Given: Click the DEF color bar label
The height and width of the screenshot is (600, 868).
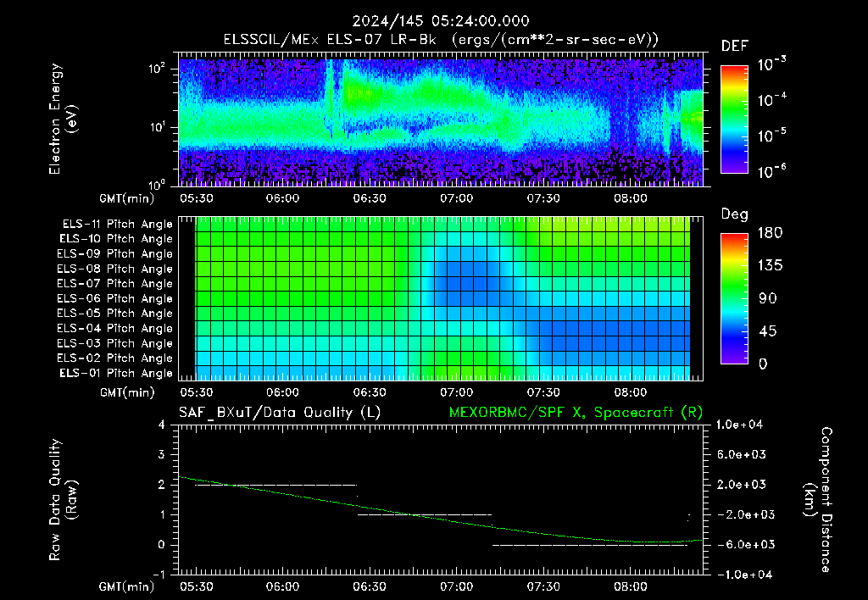Looking at the screenshot, I should coord(735,46).
